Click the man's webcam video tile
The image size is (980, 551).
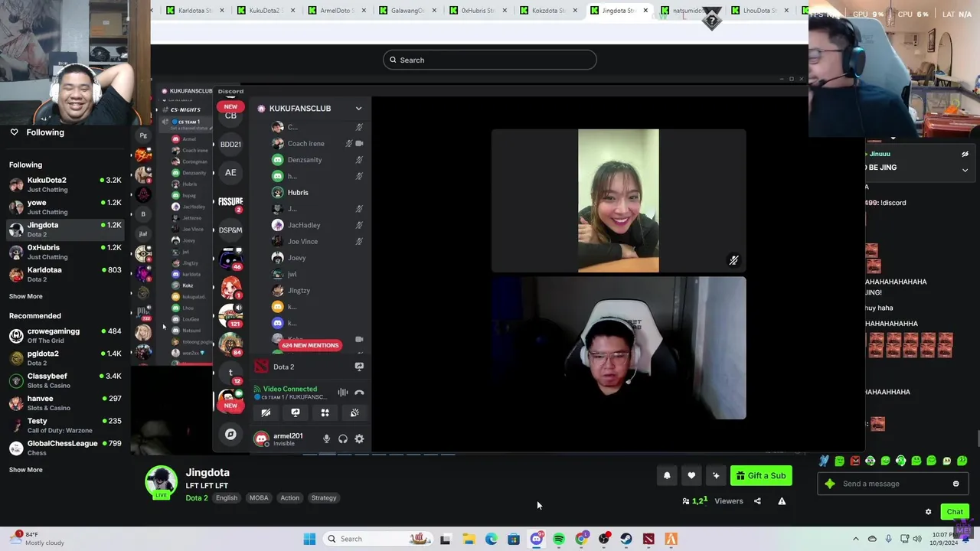coord(619,348)
